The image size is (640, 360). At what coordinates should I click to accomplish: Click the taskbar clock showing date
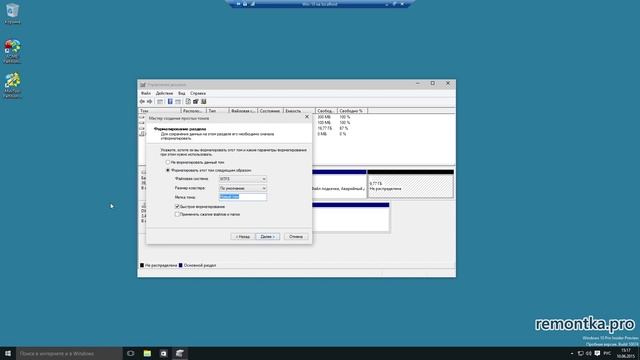point(625,353)
